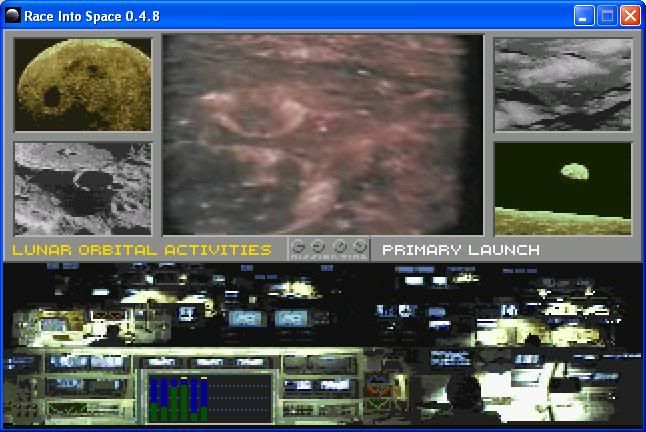Select the grey lunar crater thumbnail
646x432 pixels.
83,189
